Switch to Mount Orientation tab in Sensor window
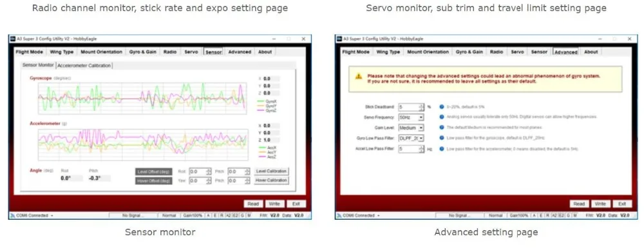644x250 pixels. pyautogui.click(x=102, y=52)
